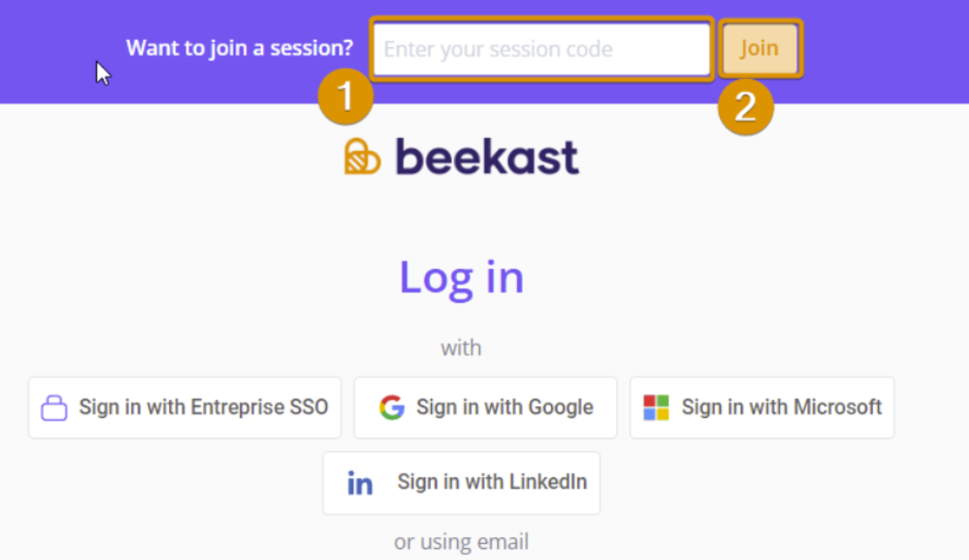Click the lock icon for SSO
The height and width of the screenshot is (560, 969).
pyautogui.click(x=55, y=408)
